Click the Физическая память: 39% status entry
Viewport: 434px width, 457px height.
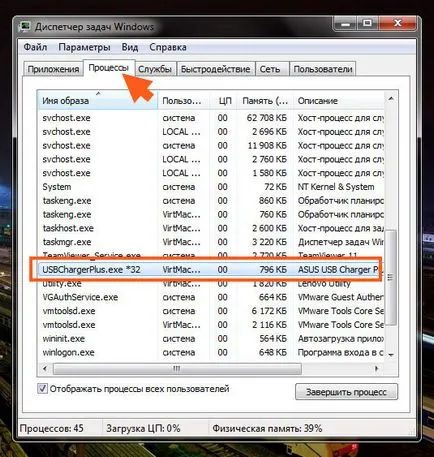pyautogui.click(x=267, y=428)
